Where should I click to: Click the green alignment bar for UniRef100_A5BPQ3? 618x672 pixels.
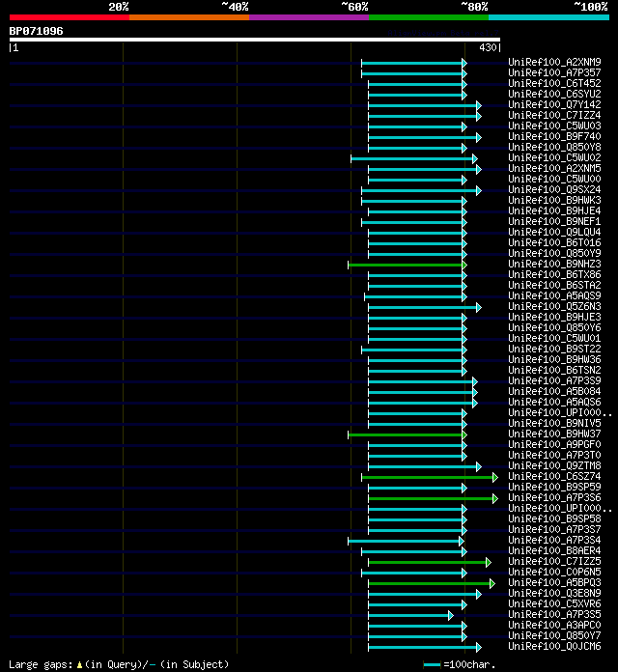pos(432,584)
